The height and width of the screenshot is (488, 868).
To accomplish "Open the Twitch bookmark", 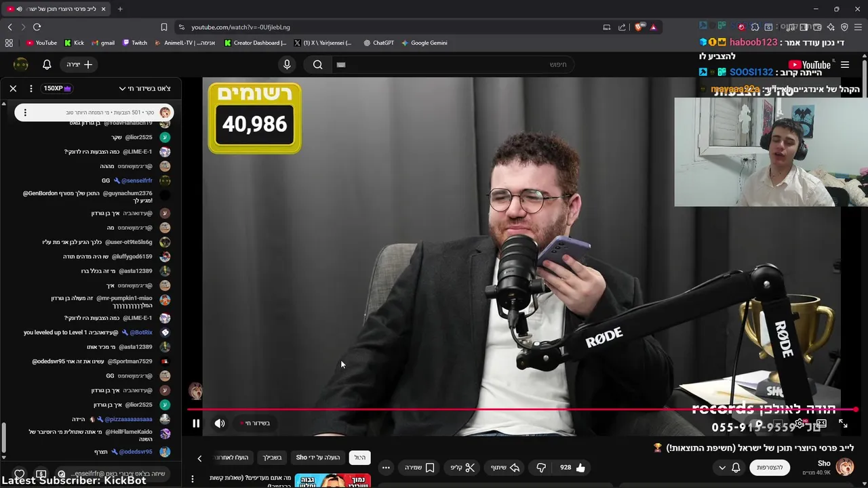I will tap(135, 43).
